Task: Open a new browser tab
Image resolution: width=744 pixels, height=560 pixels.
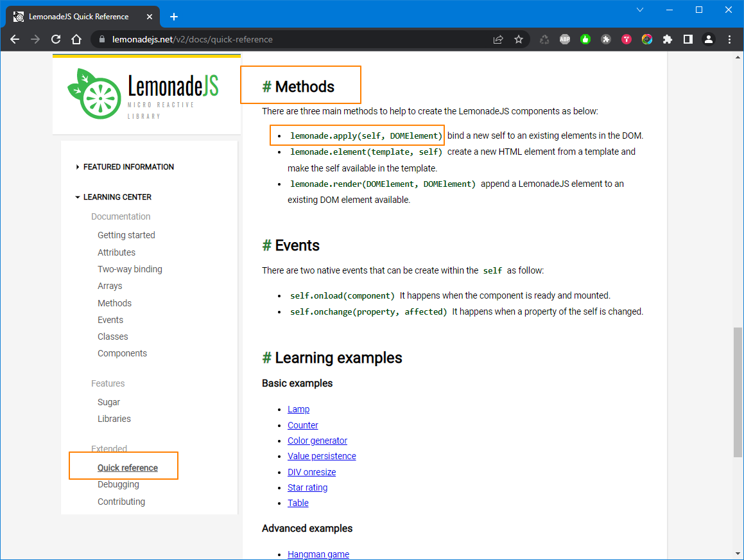Action: coord(174,17)
